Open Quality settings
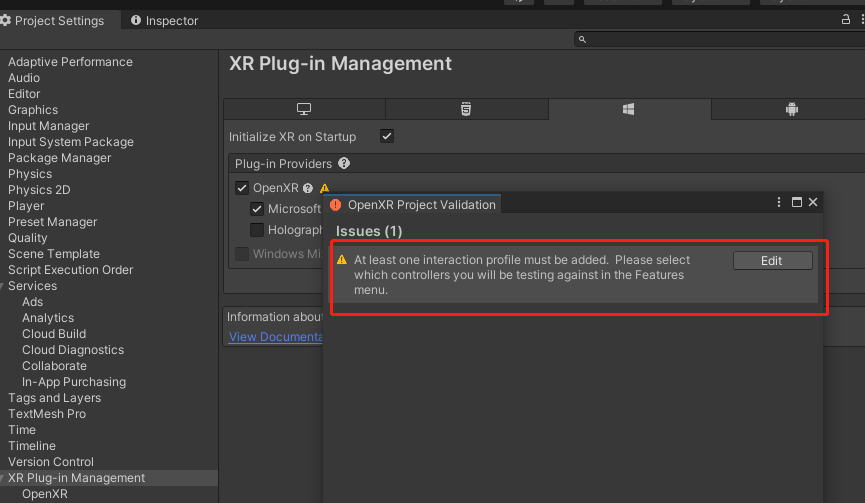This screenshot has height=503, width=865. (x=28, y=238)
